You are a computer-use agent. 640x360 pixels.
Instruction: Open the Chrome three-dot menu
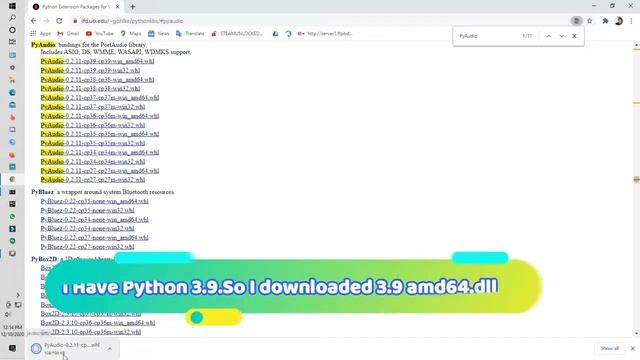pyautogui.click(x=631, y=21)
